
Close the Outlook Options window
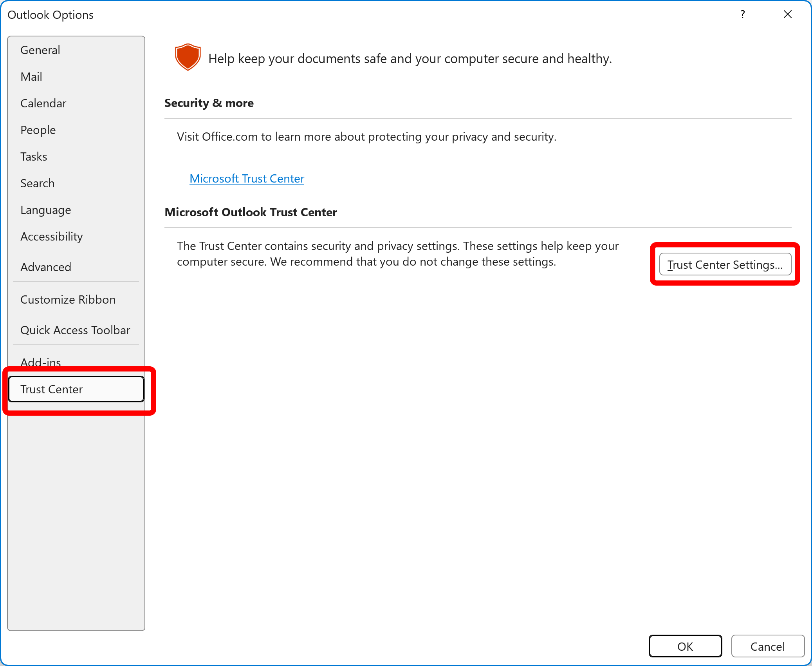click(x=788, y=14)
